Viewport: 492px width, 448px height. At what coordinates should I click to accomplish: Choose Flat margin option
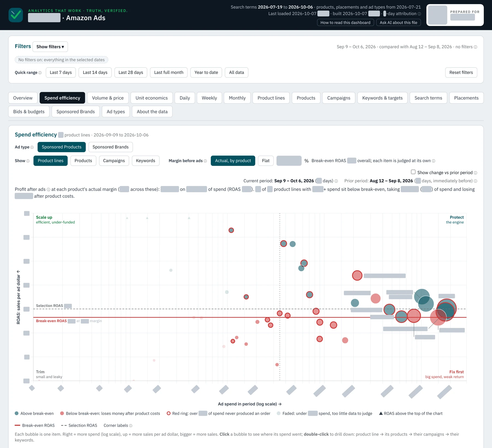(266, 161)
